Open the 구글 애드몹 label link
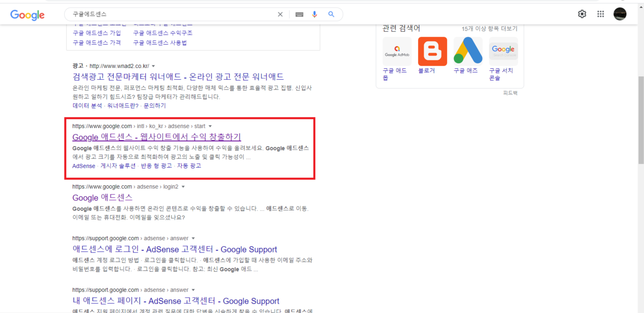Screen dimensions: 644x313 click(395, 74)
